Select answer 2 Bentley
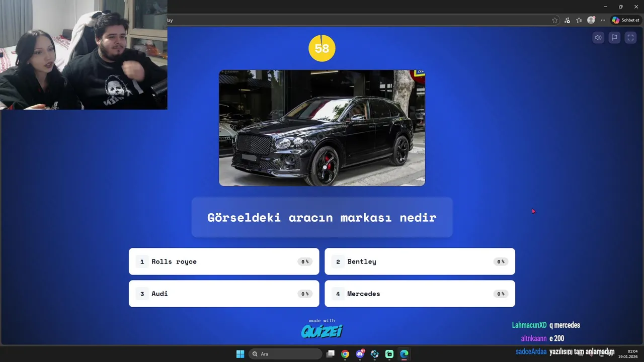Image resolution: width=644 pixels, height=362 pixels. pyautogui.click(x=420, y=261)
